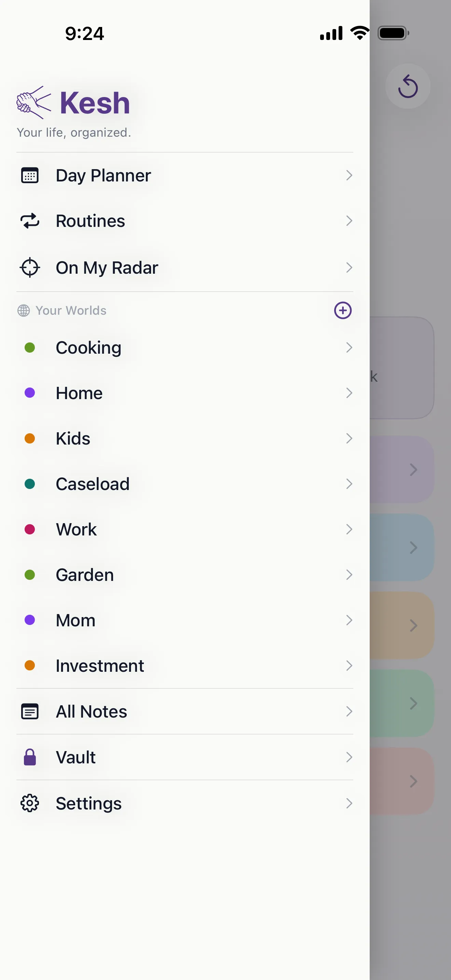Image resolution: width=451 pixels, height=980 pixels.
Task: Add a new world with plus icon
Action: coord(343,310)
